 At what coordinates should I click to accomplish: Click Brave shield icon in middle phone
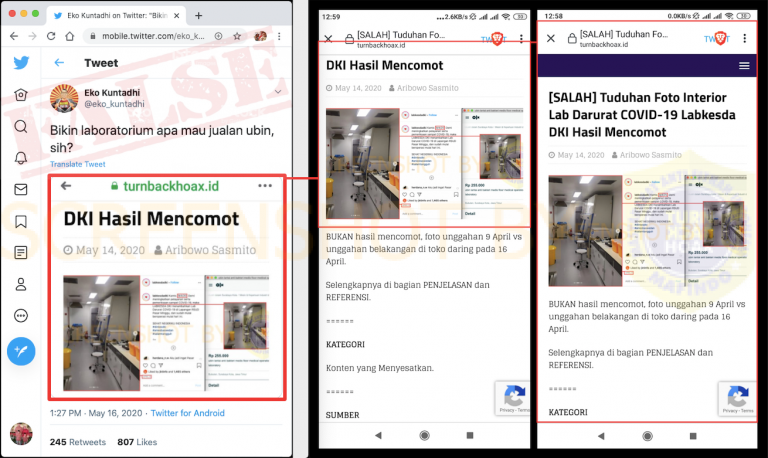pyautogui.click(x=497, y=38)
